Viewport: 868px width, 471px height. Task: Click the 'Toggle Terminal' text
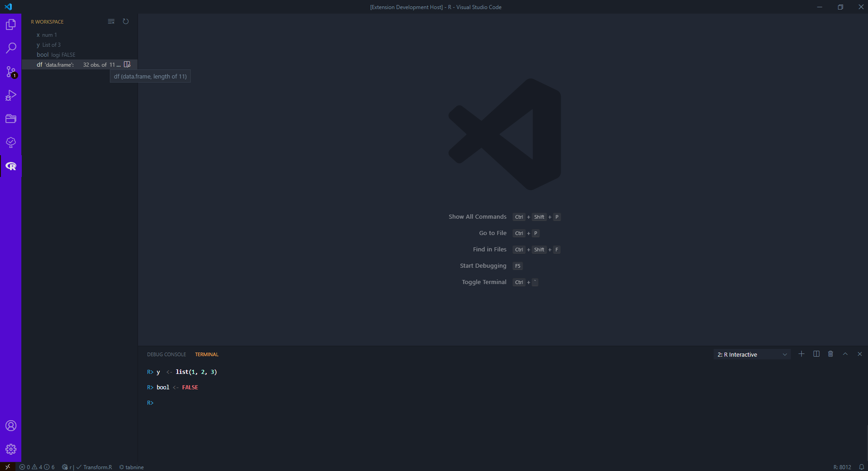(x=484, y=282)
